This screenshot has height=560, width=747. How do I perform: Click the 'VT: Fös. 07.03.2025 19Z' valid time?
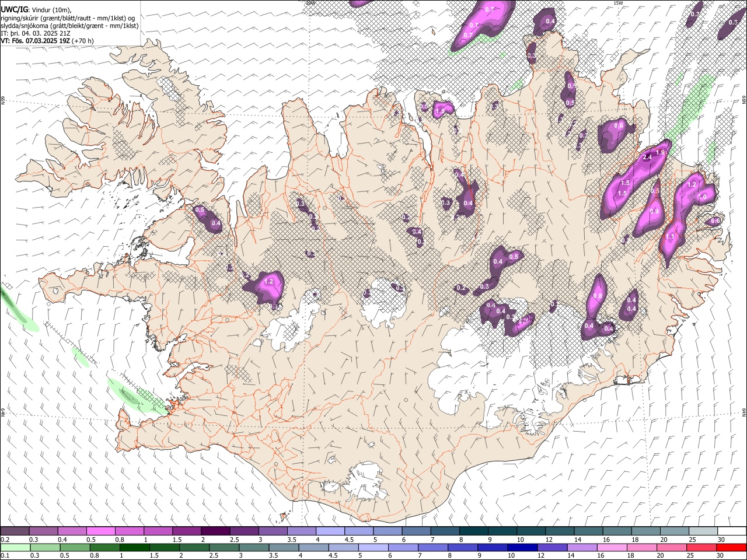click(36, 41)
